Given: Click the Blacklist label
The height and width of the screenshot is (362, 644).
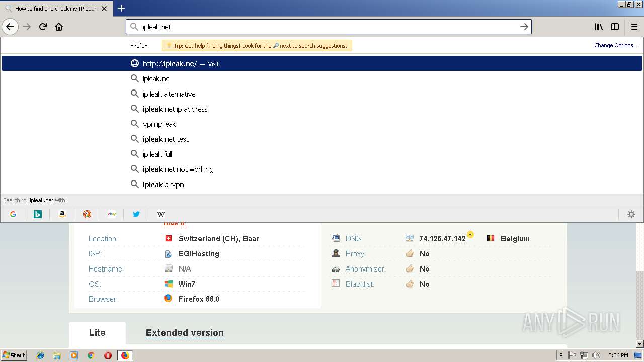Looking at the screenshot, I should (360, 284).
